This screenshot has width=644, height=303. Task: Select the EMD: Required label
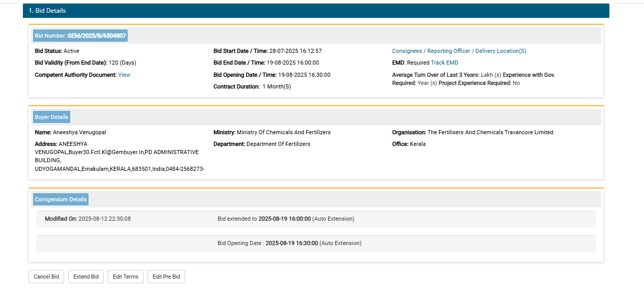pos(411,63)
